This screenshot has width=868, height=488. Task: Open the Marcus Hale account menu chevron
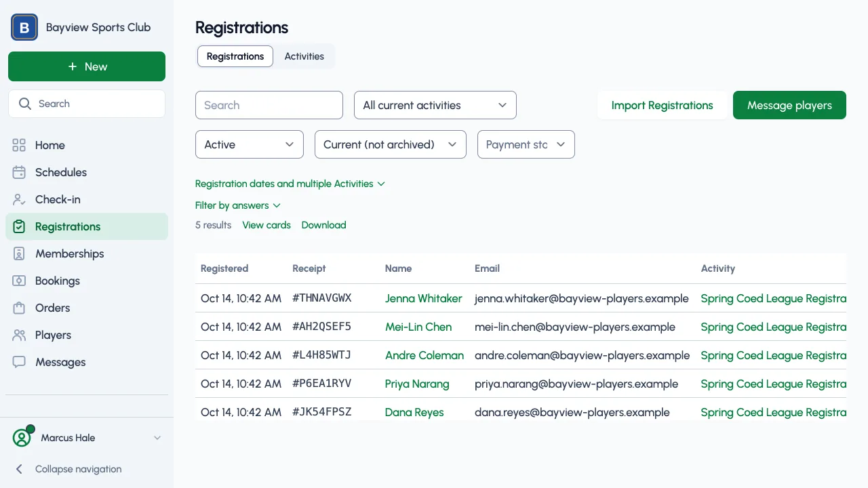click(x=157, y=438)
